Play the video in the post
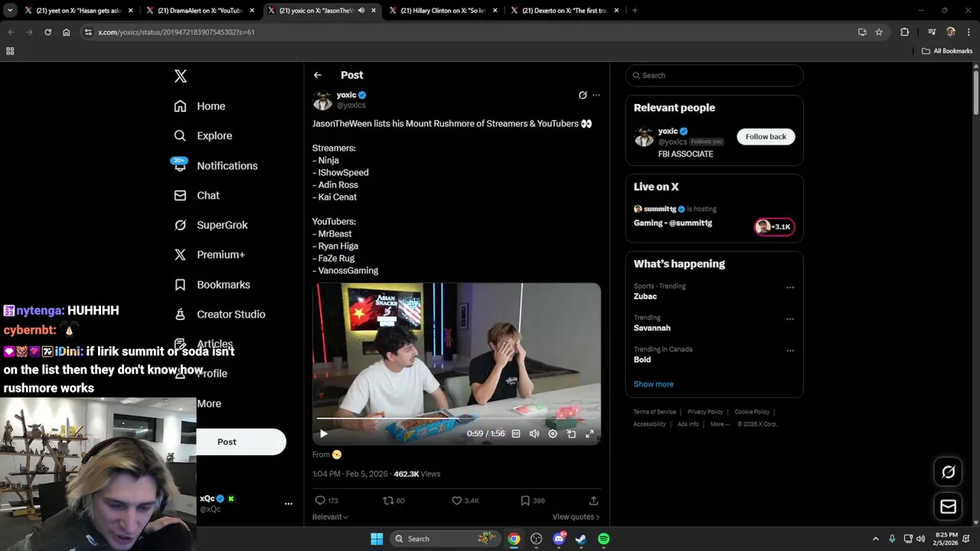This screenshot has height=551, width=980. pos(324,434)
